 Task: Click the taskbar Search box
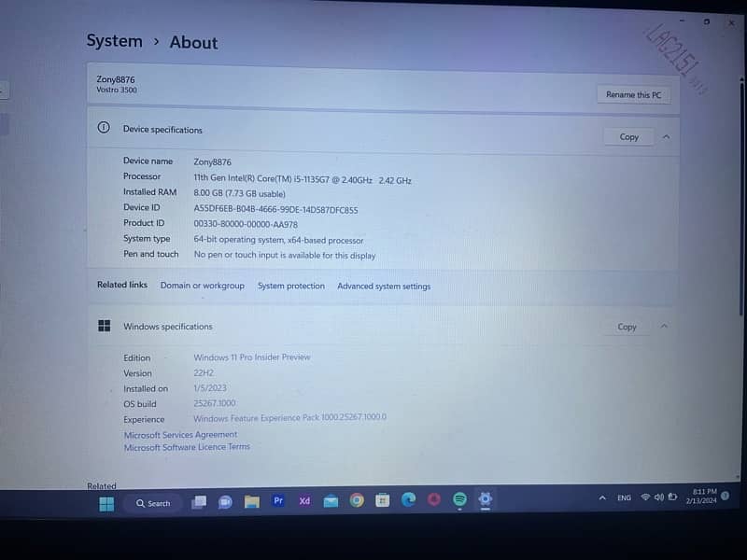[x=153, y=503]
